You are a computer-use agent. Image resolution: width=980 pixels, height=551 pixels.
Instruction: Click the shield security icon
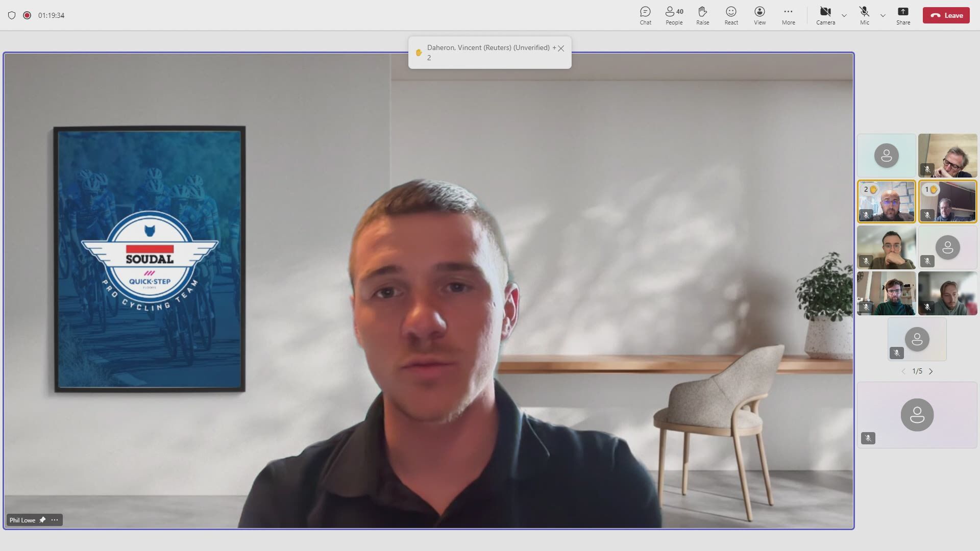click(x=12, y=15)
